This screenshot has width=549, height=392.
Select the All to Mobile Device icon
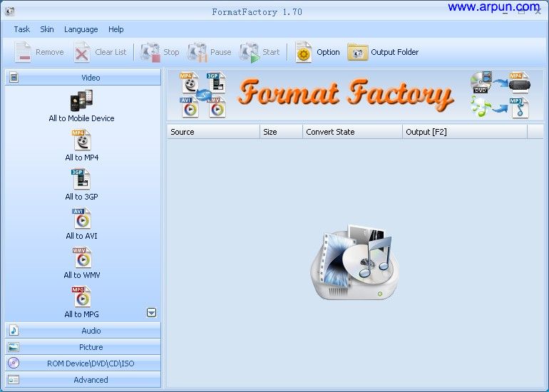click(81, 100)
